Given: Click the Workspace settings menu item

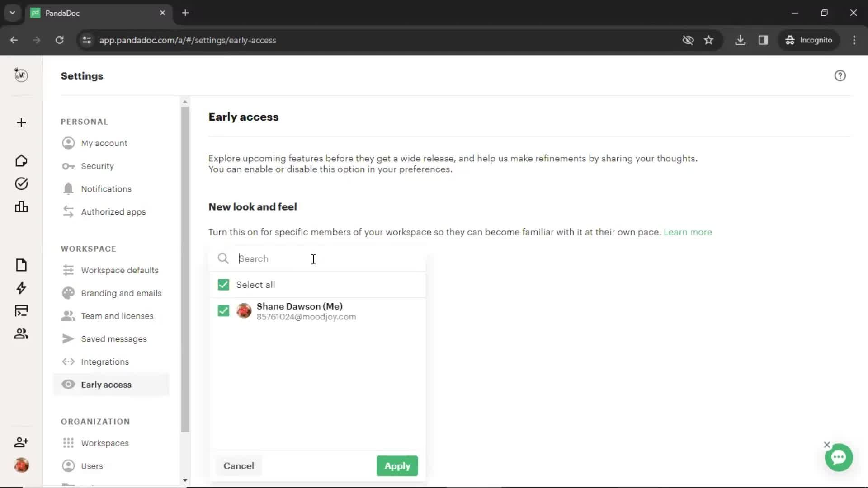Looking at the screenshot, I should tap(120, 270).
